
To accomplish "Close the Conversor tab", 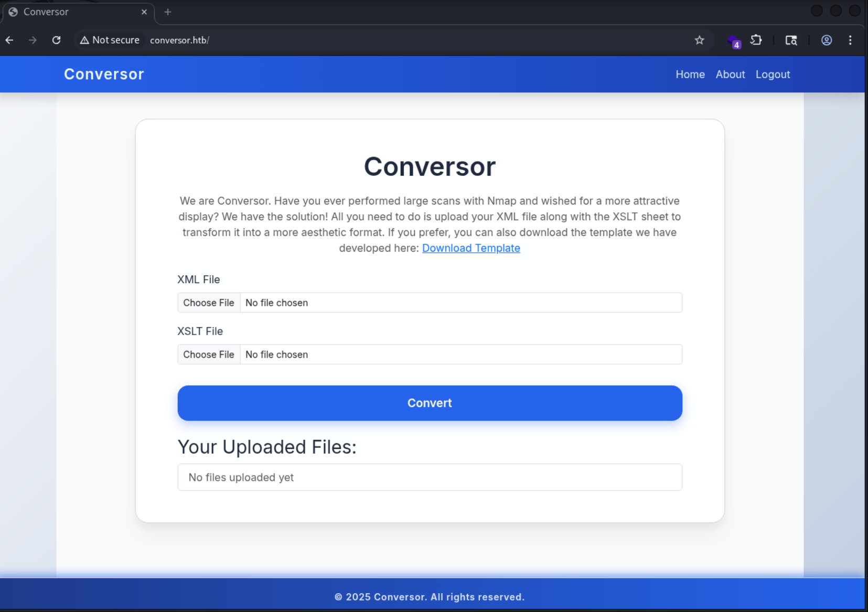I will (144, 12).
